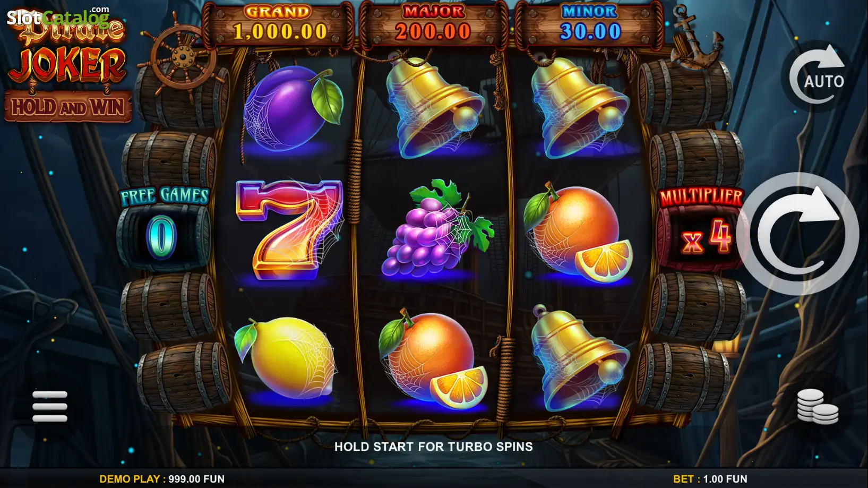Click the plum symbol on first reel
This screenshot has height=488, width=868.
[x=293, y=108]
